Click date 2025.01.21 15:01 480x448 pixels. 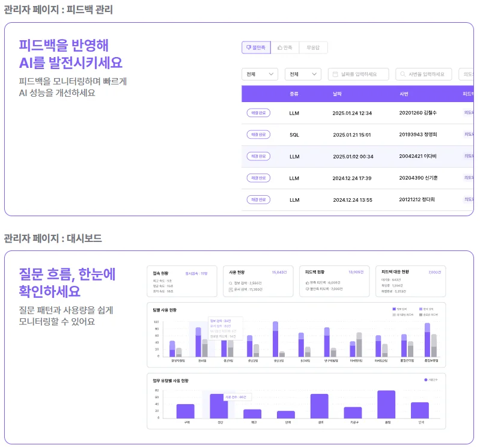coord(351,135)
